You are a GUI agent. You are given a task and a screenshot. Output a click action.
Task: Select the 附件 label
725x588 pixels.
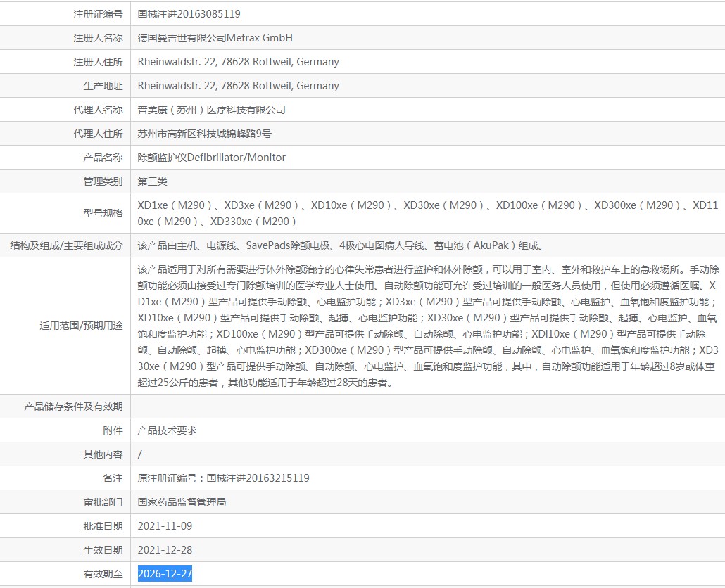point(113,430)
